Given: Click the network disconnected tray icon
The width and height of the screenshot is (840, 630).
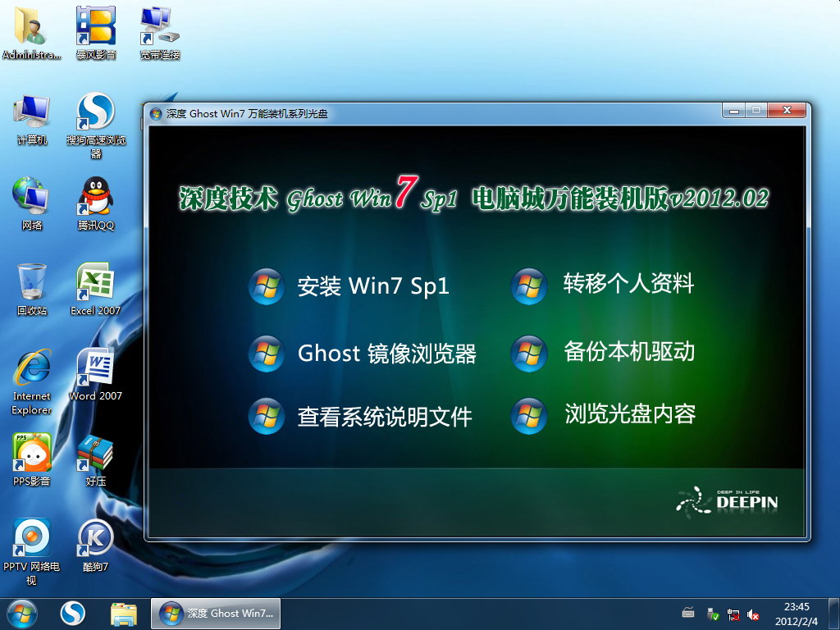Looking at the screenshot, I should click(733, 614).
